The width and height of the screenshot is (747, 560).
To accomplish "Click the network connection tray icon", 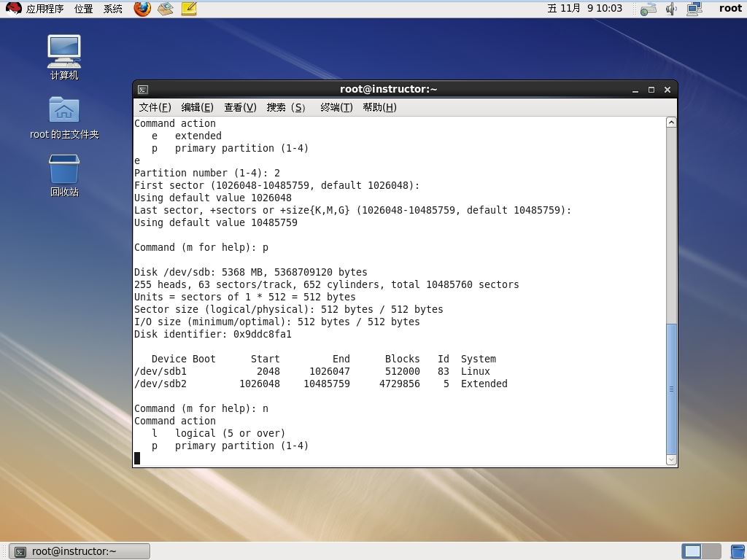I will tap(694, 9).
